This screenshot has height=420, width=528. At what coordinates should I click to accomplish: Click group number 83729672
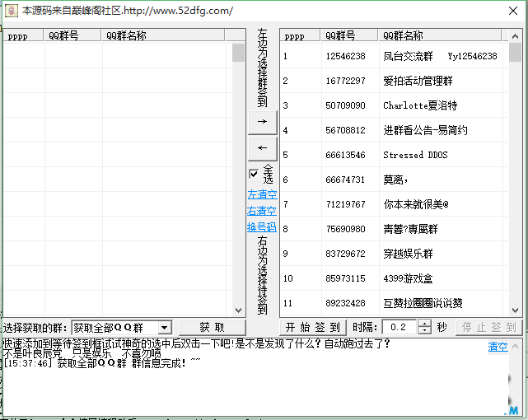345,254
